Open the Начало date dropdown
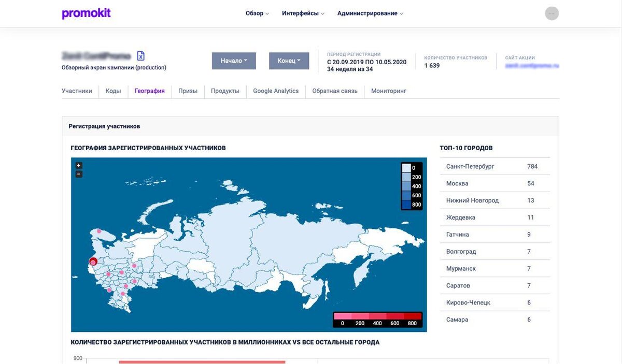 click(234, 61)
